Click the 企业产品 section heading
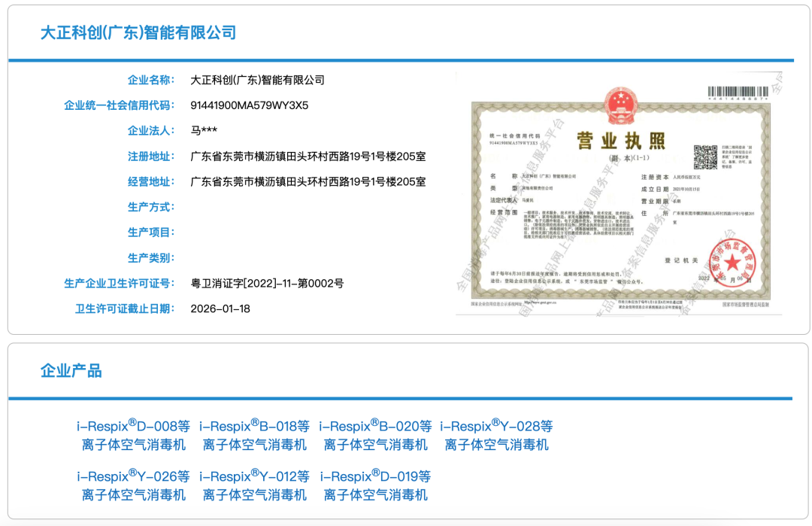 [x=71, y=371]
